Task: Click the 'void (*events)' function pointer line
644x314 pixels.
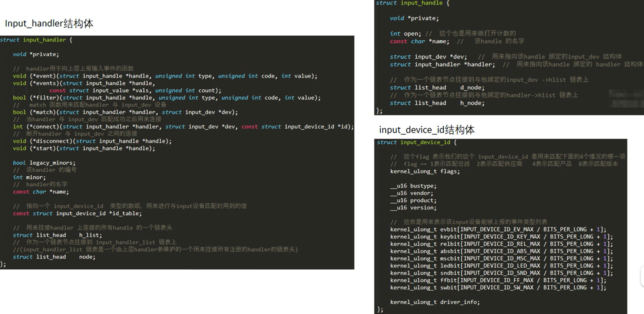Action: click(84, 83)
